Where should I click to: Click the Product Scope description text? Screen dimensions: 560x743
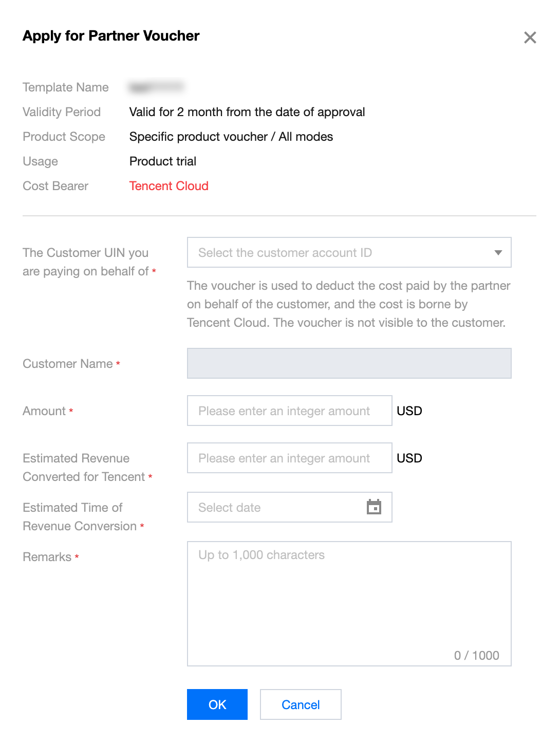click(231, 137)
